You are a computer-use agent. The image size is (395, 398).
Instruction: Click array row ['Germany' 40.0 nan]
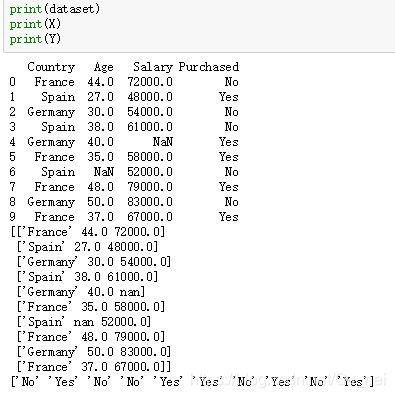click(81, 292)
